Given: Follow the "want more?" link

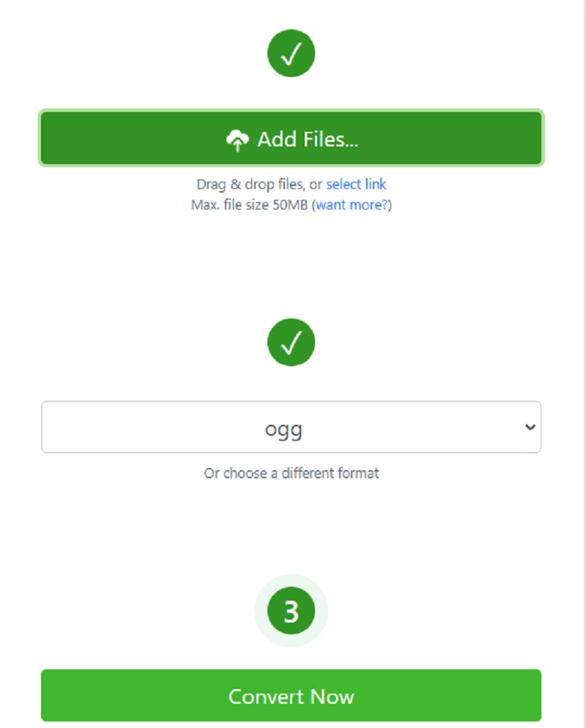Looking at the screenshot, I should click(x=352, y=205).
